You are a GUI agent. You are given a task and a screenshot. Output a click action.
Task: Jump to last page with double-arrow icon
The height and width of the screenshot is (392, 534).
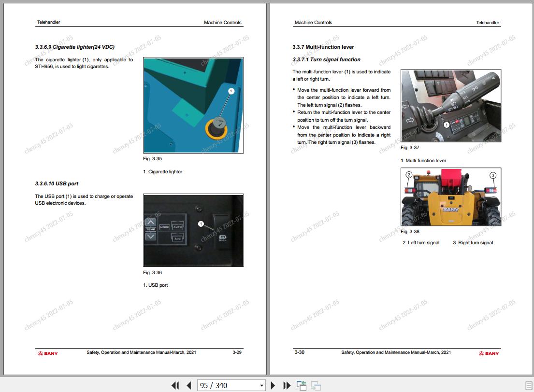pos(287,385)
